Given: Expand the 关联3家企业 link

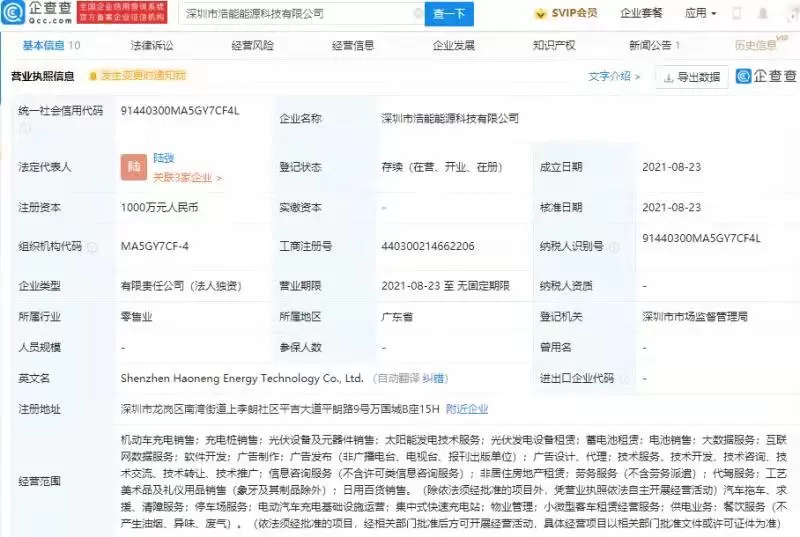Looking at the screenshot, I should [187, 178].
